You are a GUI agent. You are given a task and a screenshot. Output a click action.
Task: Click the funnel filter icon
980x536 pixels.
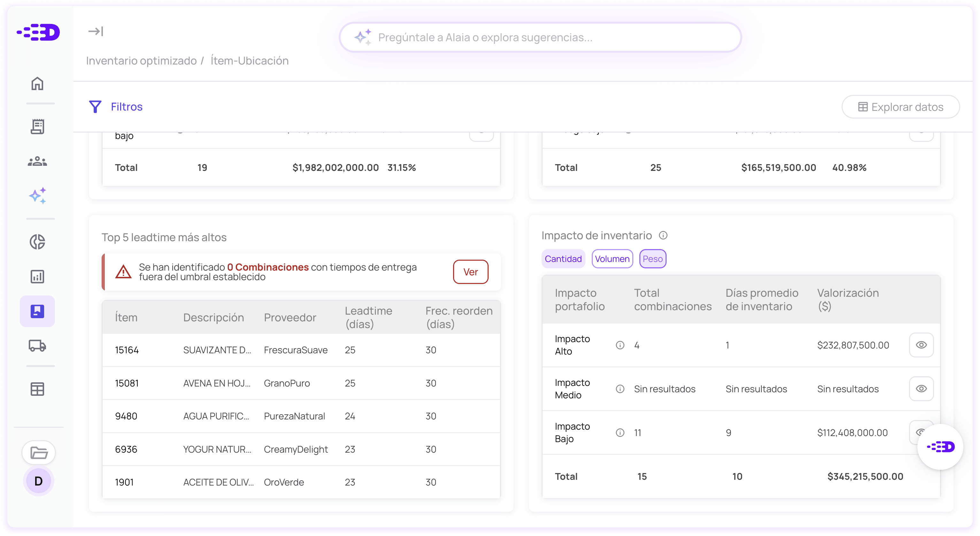click(x=95, y=107)
